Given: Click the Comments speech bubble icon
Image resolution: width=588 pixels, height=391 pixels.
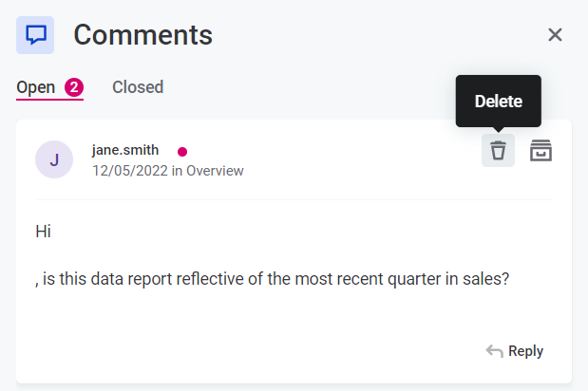Looking at the screenshot, I should [35, 35].
